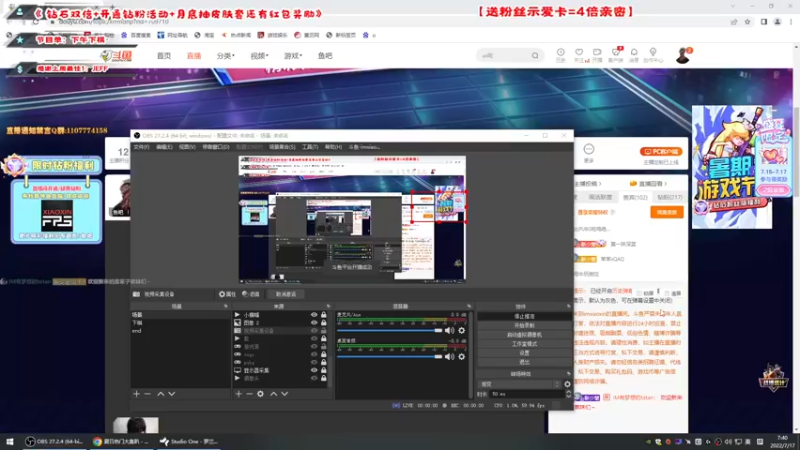
Task: Open Windows Start menu
Action: [x=10, y=442]
